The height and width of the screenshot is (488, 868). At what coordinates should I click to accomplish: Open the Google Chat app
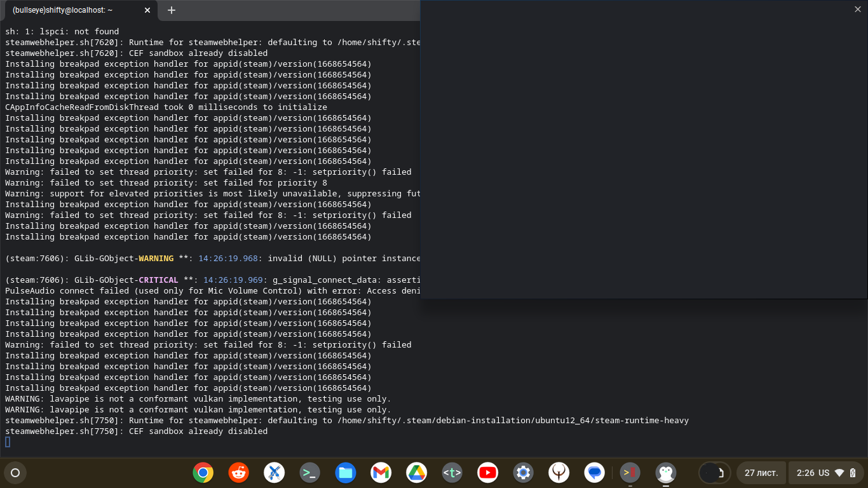click(x=594, y=473)
